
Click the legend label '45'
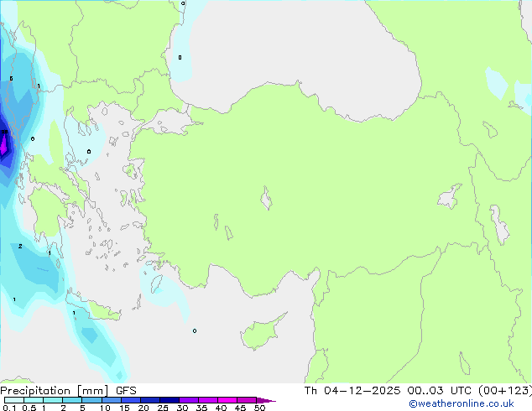pos(240,408)
